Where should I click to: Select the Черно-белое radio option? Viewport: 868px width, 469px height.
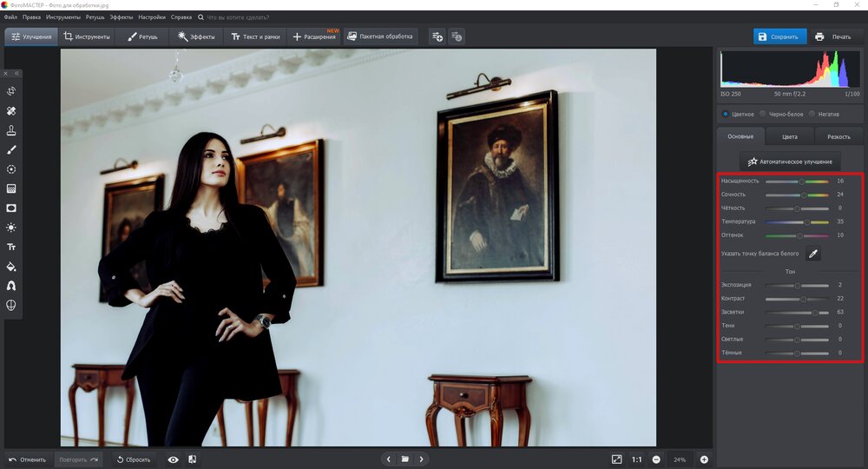click(x=763, y=114)
